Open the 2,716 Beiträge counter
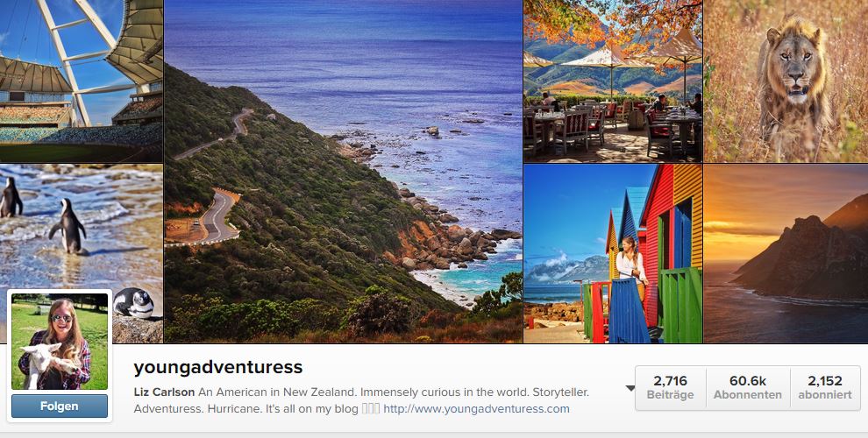Image resolution: width=868 pixels, height=438 pixels. [671, 388]
